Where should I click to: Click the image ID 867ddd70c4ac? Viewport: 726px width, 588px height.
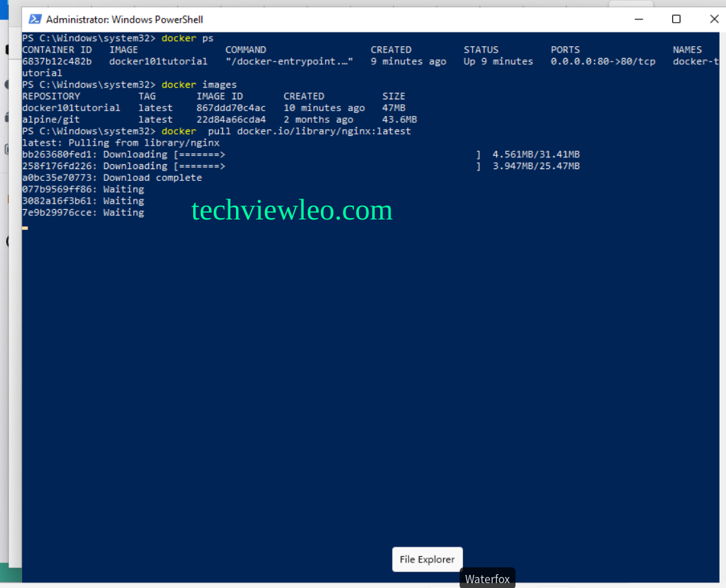tap(231, 108)
